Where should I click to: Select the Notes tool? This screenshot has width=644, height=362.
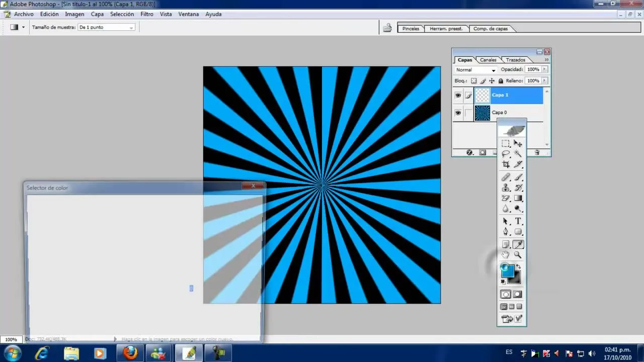[x=506, y=244]
